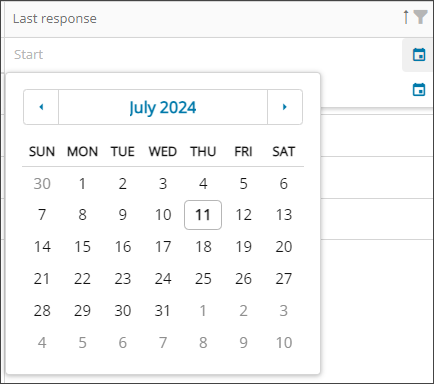Open the Start date calendar icon
The image size is (434, 384).
tap(419, 55)
